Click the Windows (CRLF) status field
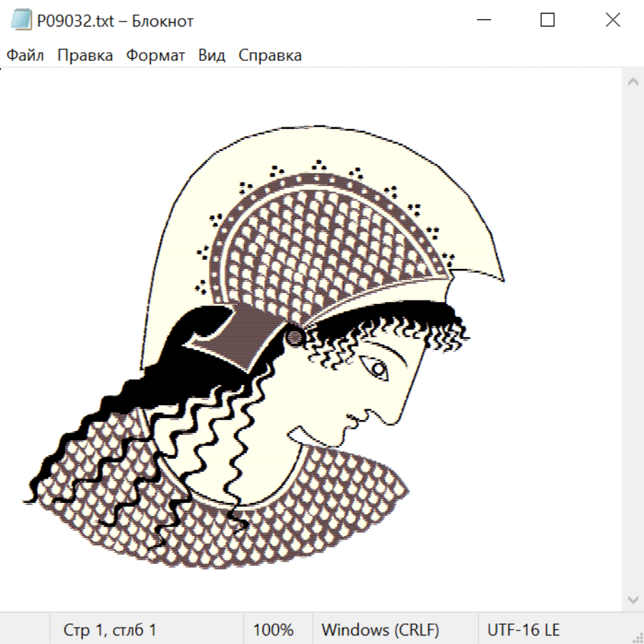Screen dimensions: 644x644 [x=380, y=630]
